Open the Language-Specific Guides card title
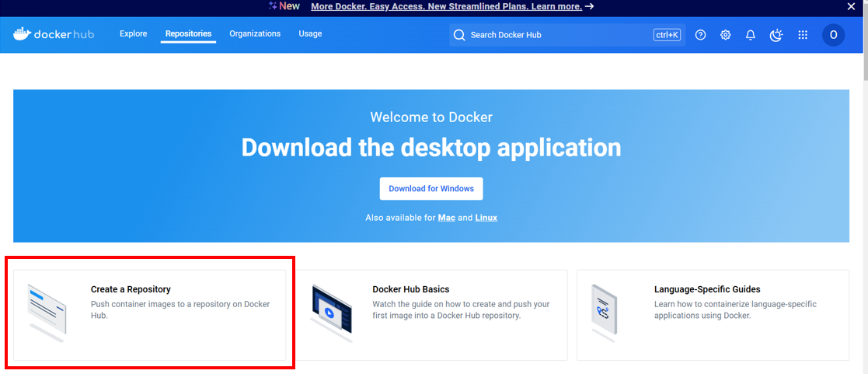The height and width of the screenshot is (374, 868). [707, 289]
